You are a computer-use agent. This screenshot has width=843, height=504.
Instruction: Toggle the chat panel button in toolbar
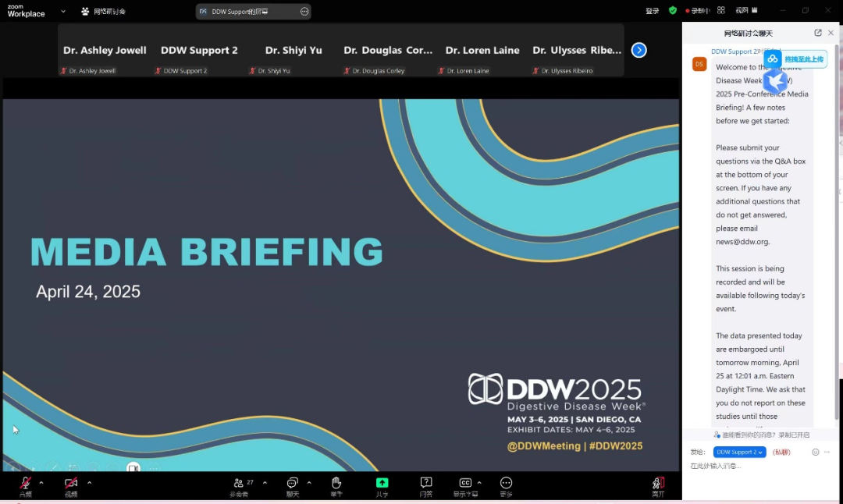pos(293,486)
